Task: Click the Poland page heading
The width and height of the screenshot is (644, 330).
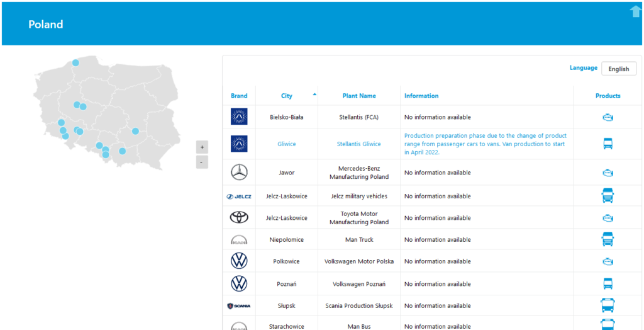Action: (x=45, y=25)
